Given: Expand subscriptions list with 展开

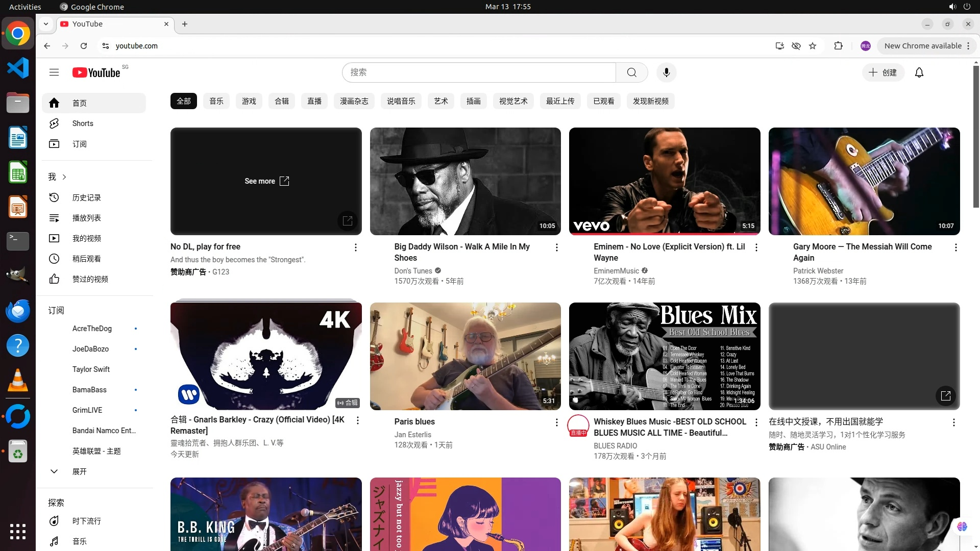Looking at the screenshot, I should (x=79, y=471).
